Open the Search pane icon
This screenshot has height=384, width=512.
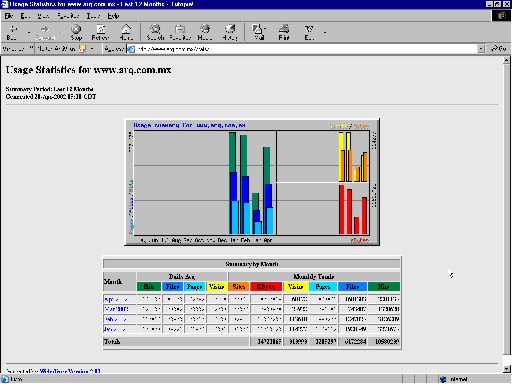pos(155,32)
